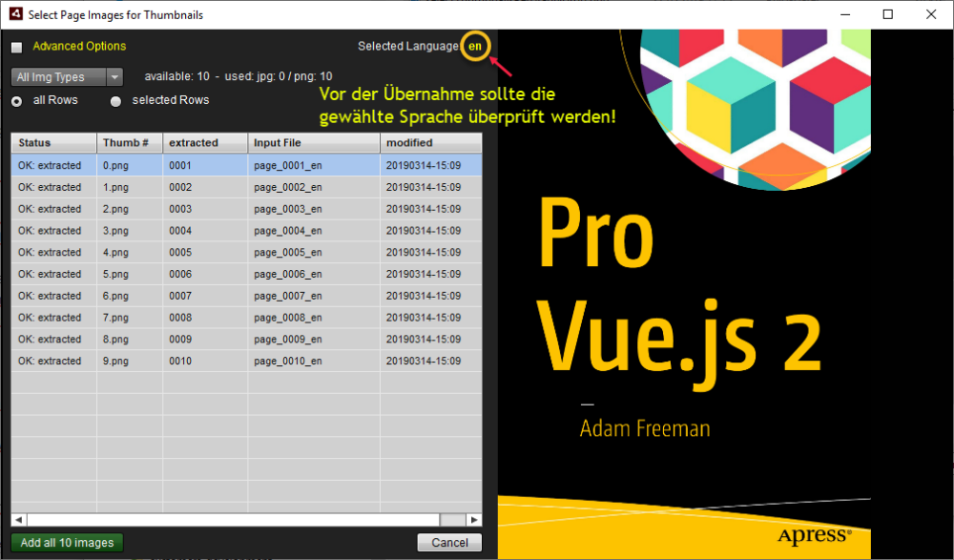Click Add all 10 images button
Image resolution: width=954 pixels, height=560 pixels.
[x=67, y=542]
